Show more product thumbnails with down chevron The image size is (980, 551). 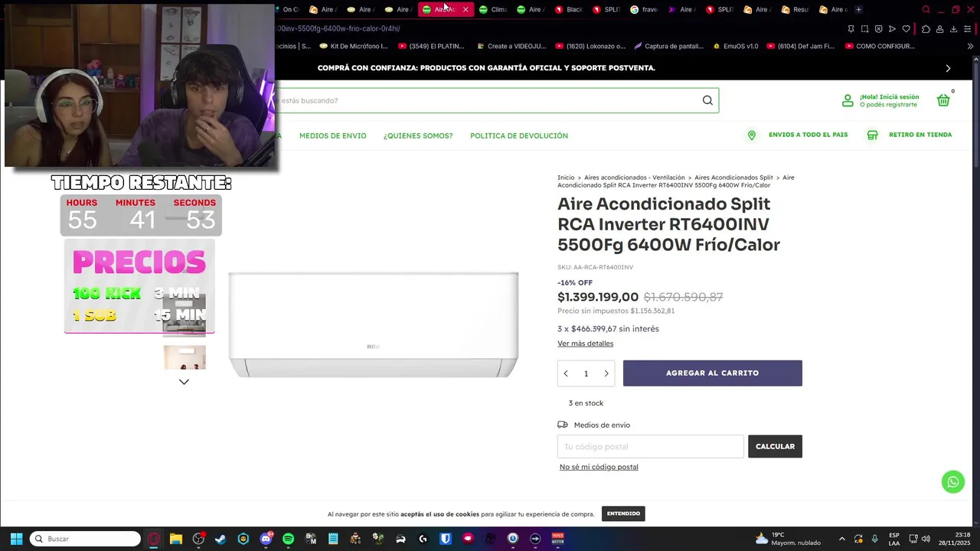point(184,382)
